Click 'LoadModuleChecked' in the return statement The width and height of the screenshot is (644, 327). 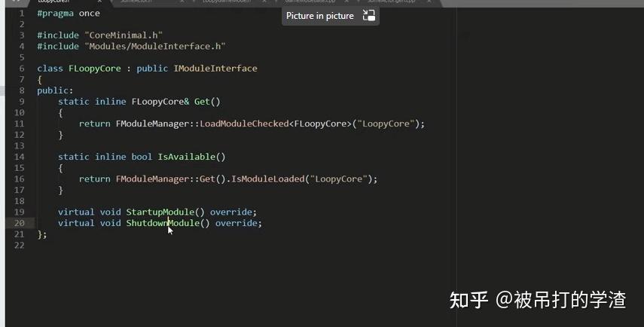pos(244,124)
